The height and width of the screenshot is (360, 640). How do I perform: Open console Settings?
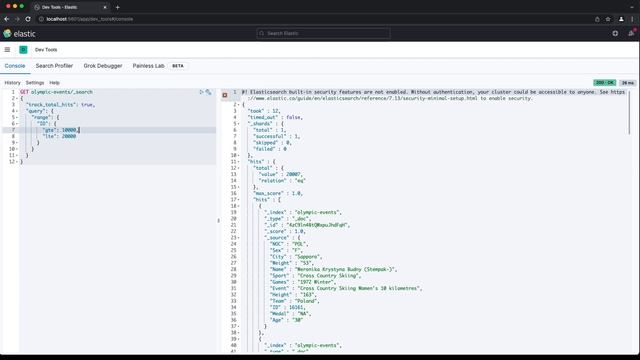(x=35, y=83)
